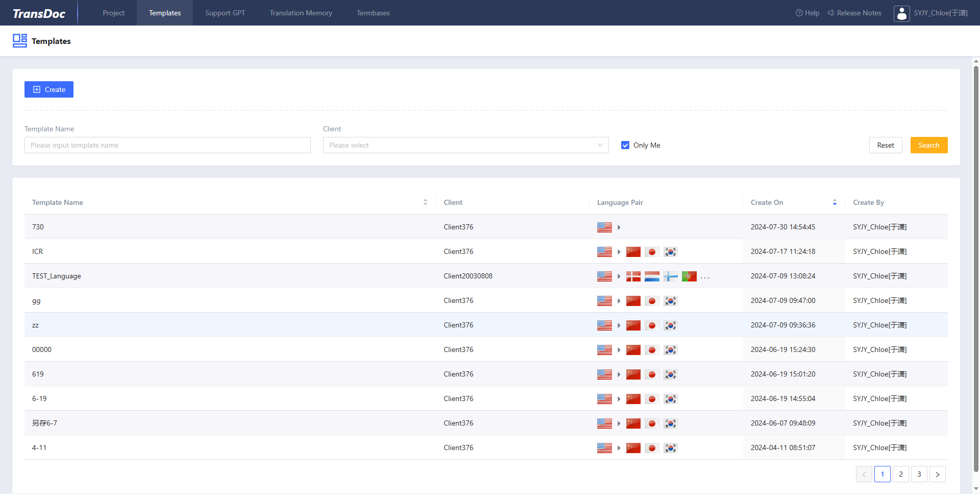Go to next page arrow
Image resolution: width=980 pixels, height=494 pixels.
938,474
